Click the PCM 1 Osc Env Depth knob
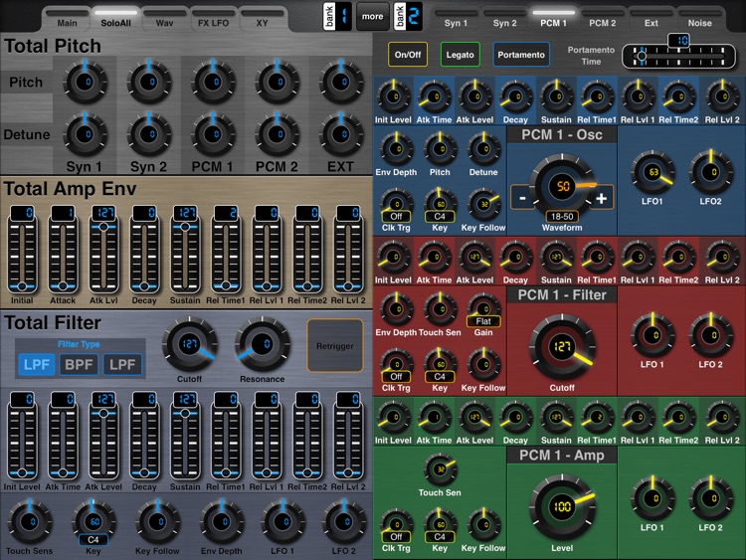 [396, 149]
